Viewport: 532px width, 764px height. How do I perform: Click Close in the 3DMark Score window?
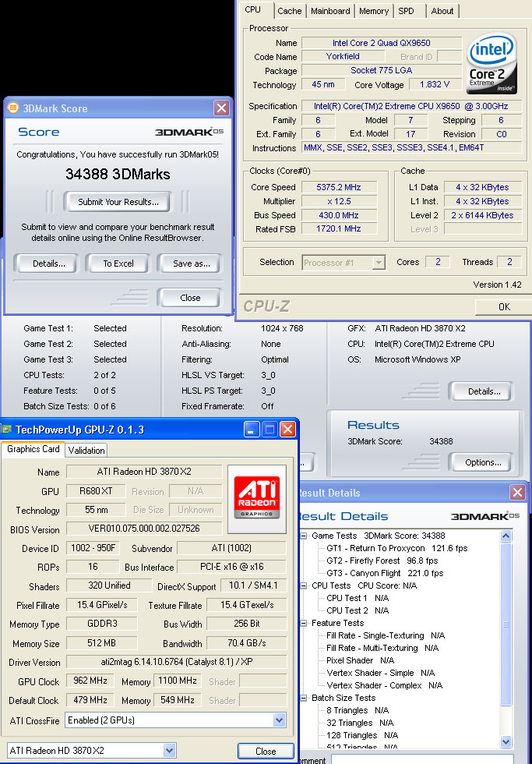(190, 298)
